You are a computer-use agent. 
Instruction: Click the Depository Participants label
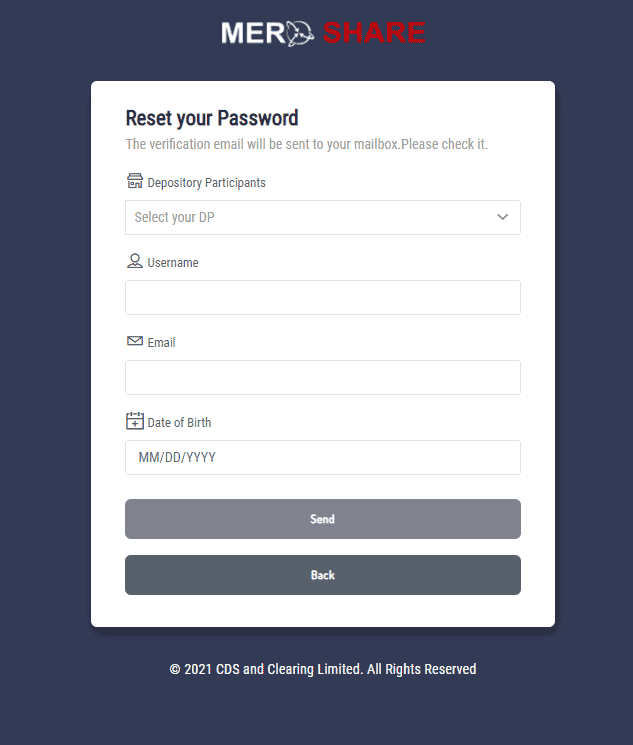(x=206, y=183)
